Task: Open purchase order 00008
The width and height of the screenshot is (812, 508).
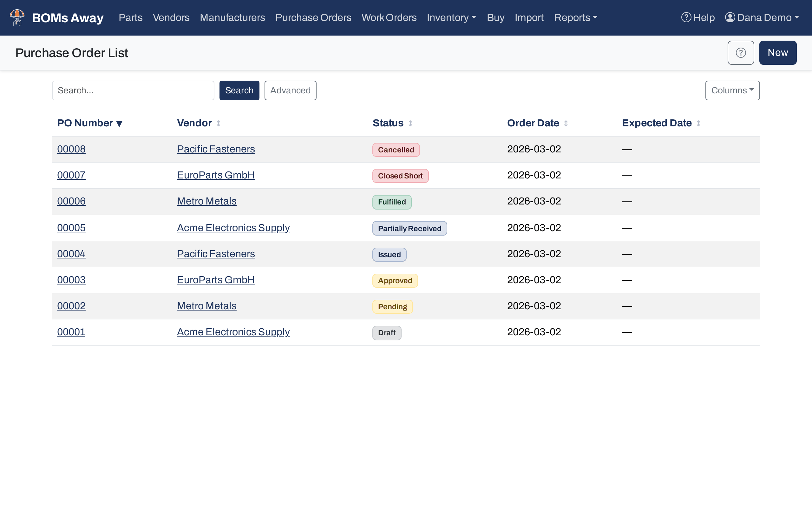Action: [x=71, y=149]
